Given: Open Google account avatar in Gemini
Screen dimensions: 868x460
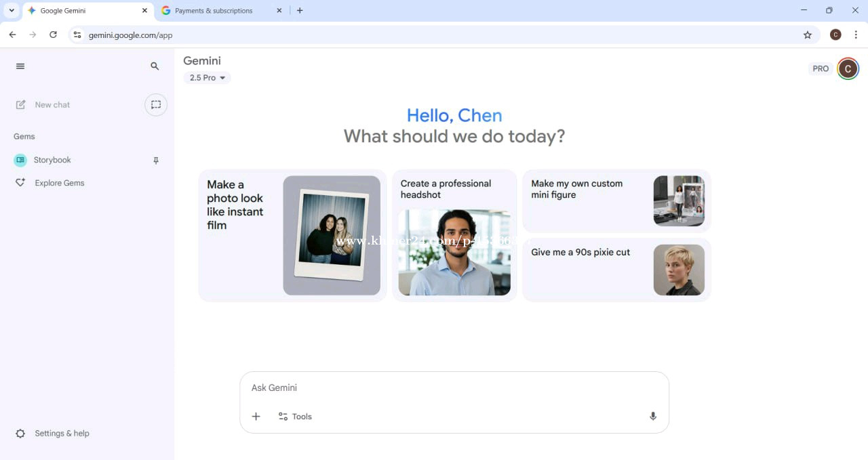Looking at the screenshot, I should (x=847, y=68).
